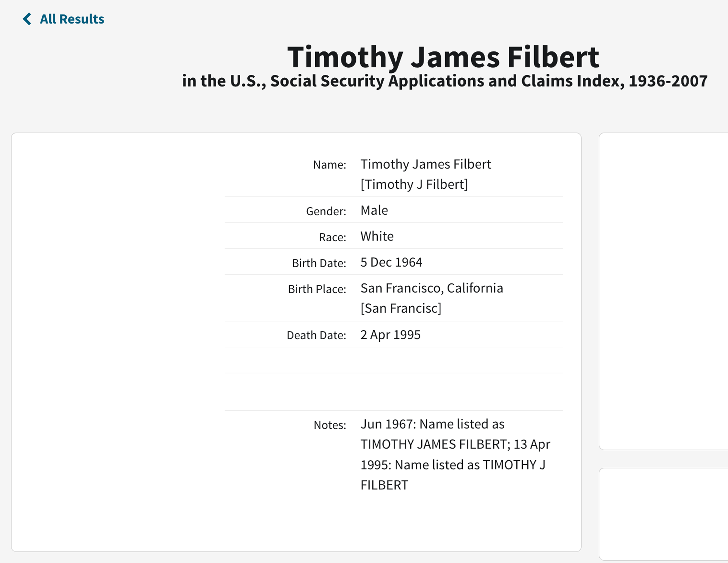728x563 pixels.
Task: Click the Social Security Applications collection subtitle
Action: (x=445, y=81)
